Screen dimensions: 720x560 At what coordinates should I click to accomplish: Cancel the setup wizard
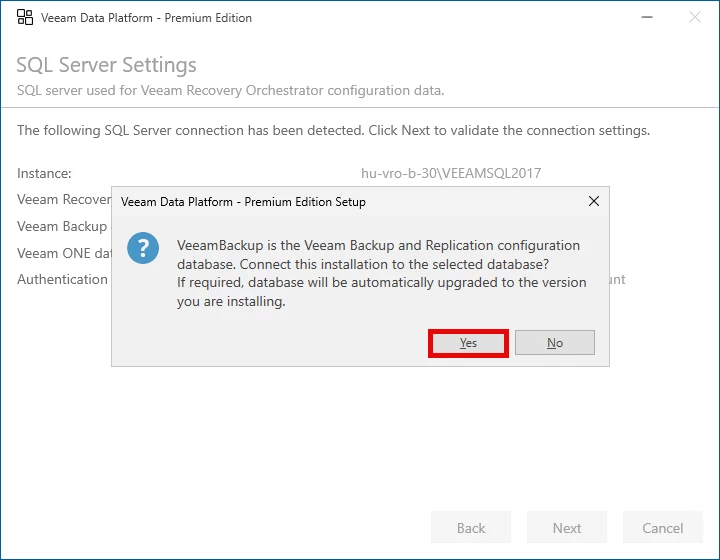663,528
